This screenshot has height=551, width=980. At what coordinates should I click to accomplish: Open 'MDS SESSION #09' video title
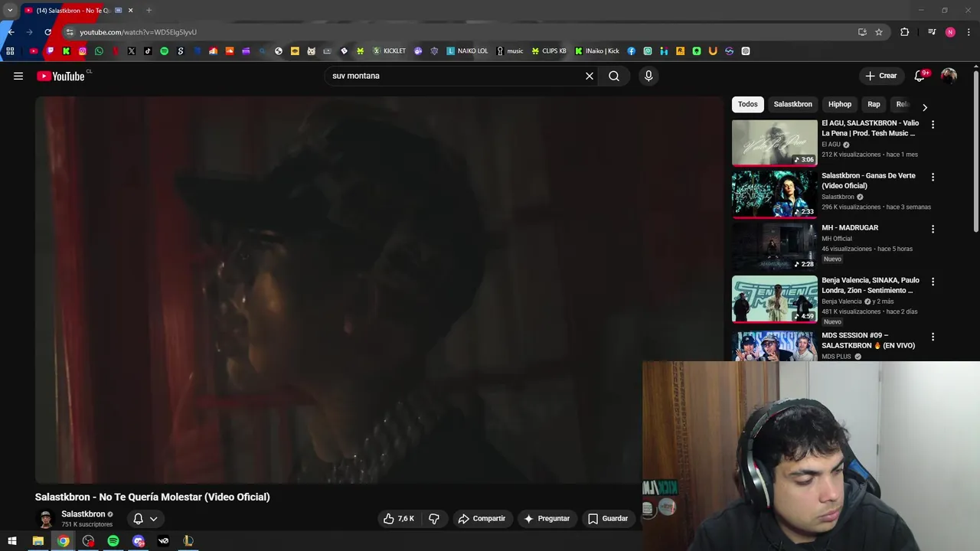(868, 341)
